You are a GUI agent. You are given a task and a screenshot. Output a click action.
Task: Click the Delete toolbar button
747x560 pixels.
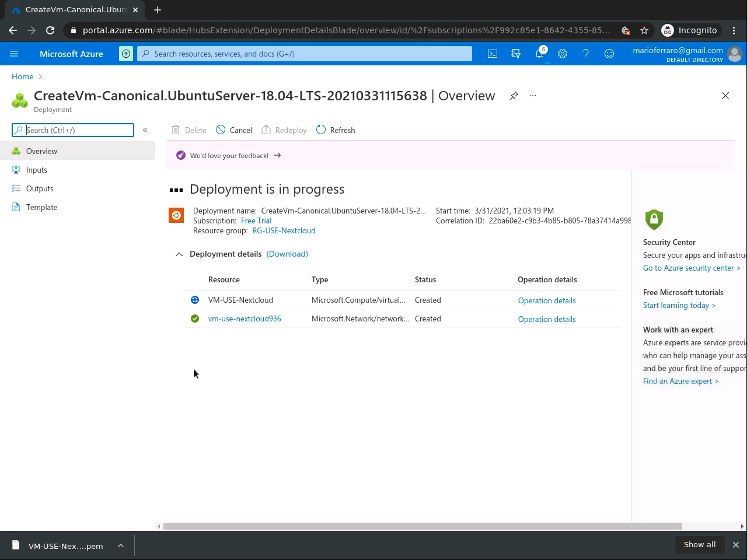[189, 130]
